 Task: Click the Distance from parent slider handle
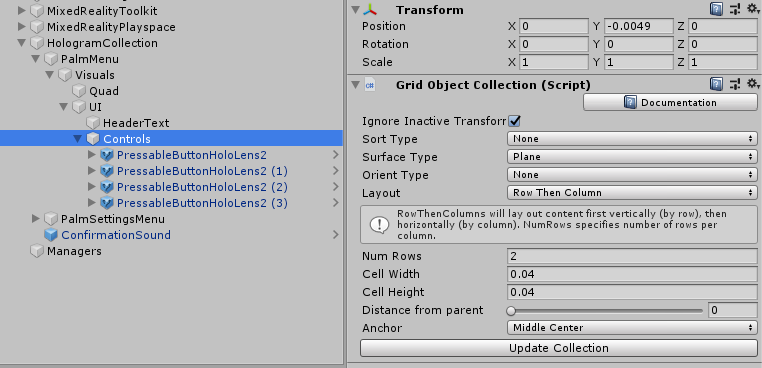point(511,311)
